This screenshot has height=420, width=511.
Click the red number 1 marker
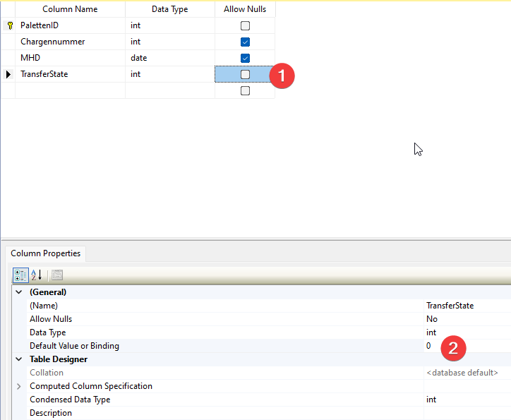[282, 76]
